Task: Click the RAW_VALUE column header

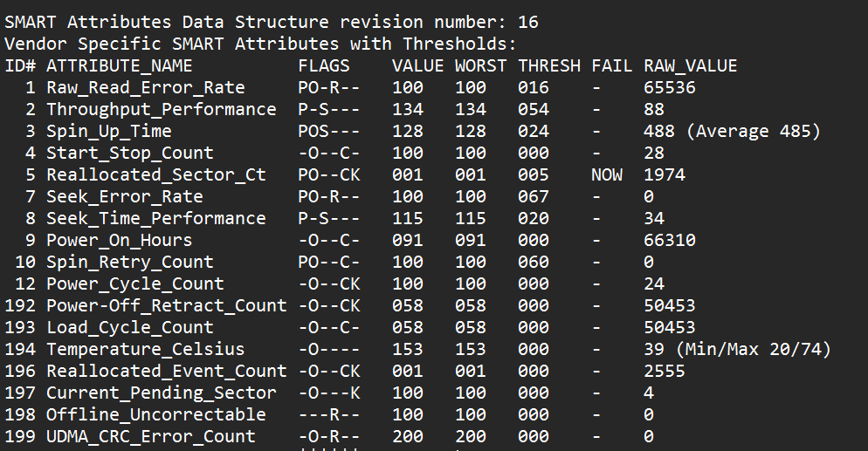Action: (691, 66)
